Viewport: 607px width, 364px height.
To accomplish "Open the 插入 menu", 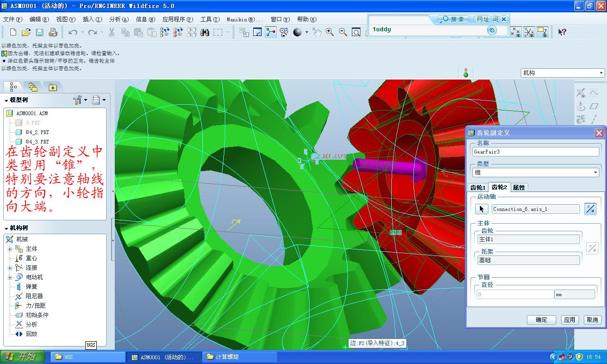I will [92, 19].
